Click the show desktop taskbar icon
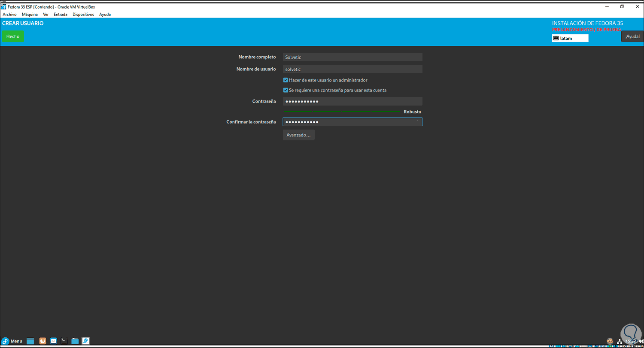This screenshot has width=644, height=348. click(x=30, y=341)
